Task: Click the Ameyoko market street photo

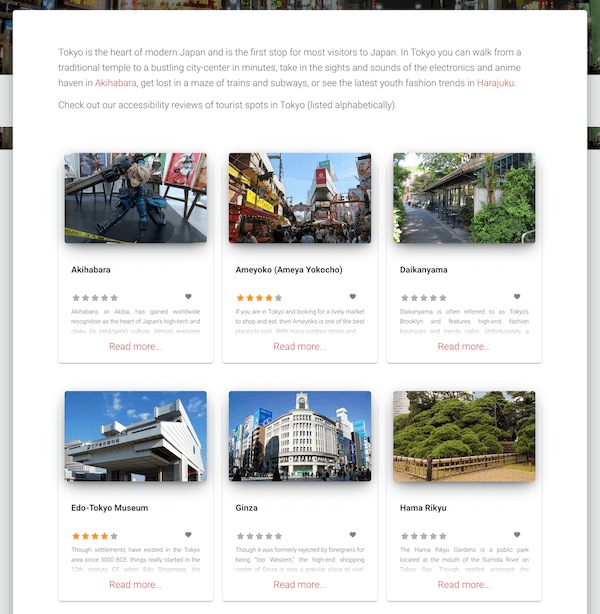Action: click(299, 198)
